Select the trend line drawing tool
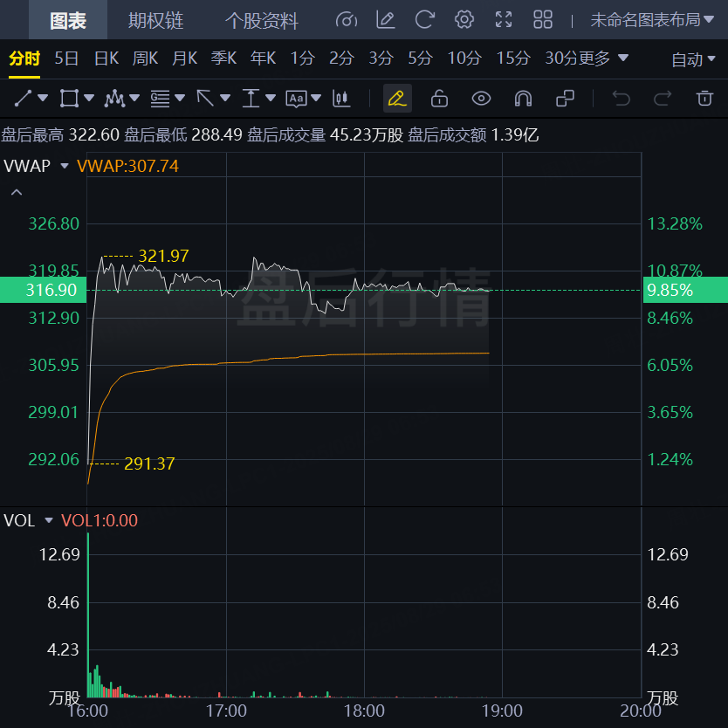The height and width of the screenshot is (728, 728). [x=24, y=99]
